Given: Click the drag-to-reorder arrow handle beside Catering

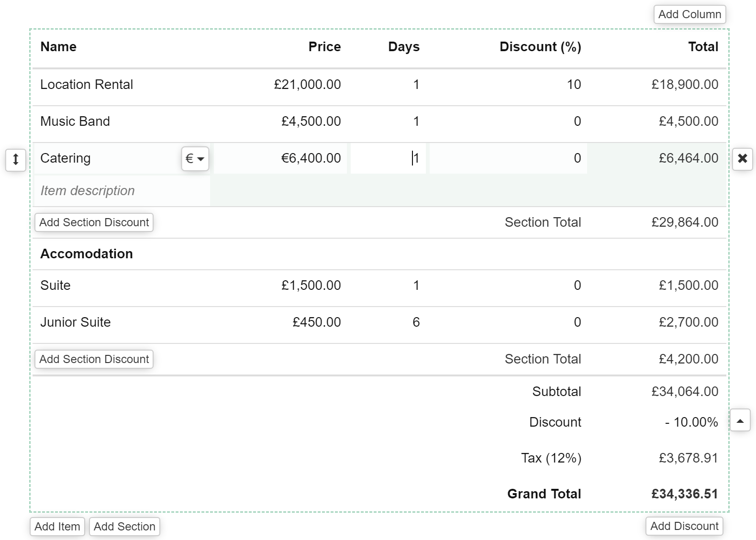Looking at the screenshot, I should pos(15,159).
